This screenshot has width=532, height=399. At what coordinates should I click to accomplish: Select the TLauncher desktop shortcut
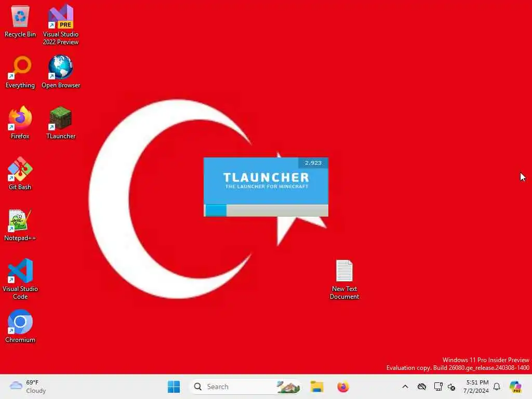(x=61, y=123)
